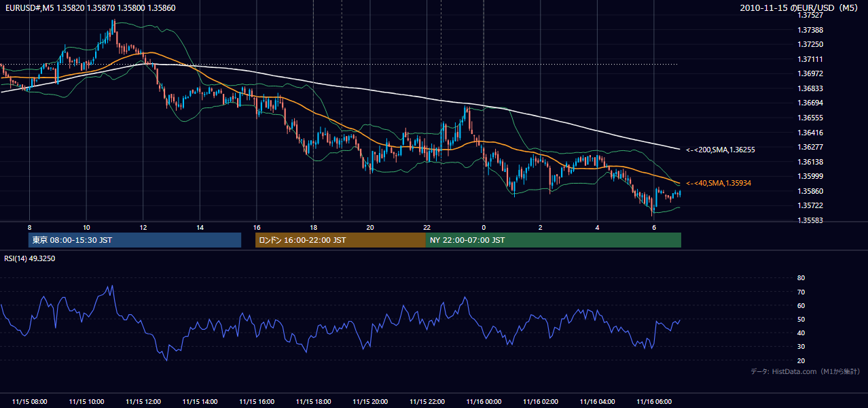Click RSI axis level 40

click(x=801, y=333)
